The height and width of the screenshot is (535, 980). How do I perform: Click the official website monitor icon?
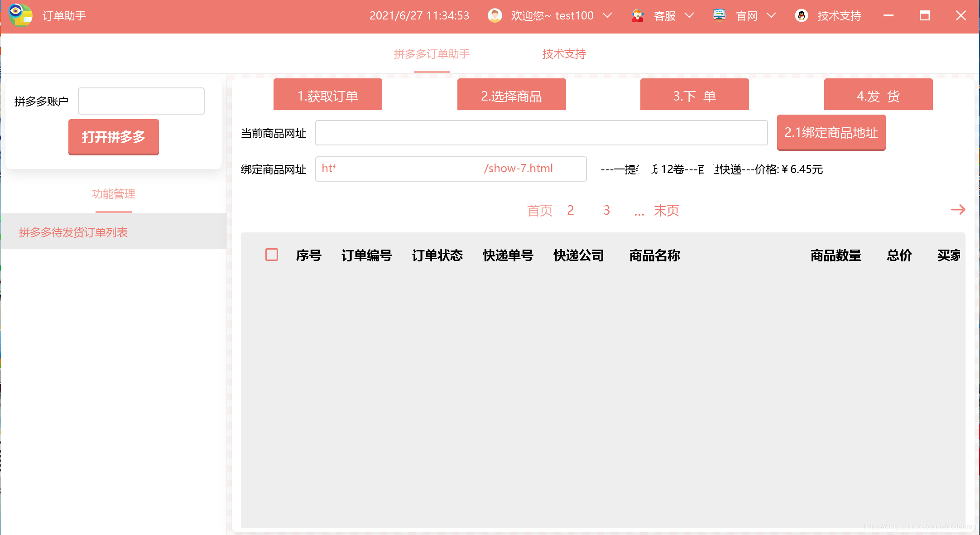pos(719,15)
